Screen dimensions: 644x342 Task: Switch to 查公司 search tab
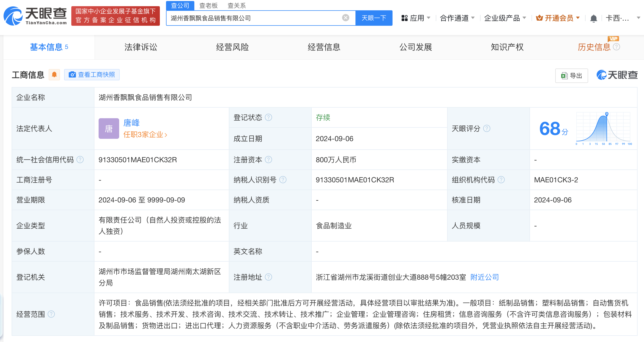(180, 5)
